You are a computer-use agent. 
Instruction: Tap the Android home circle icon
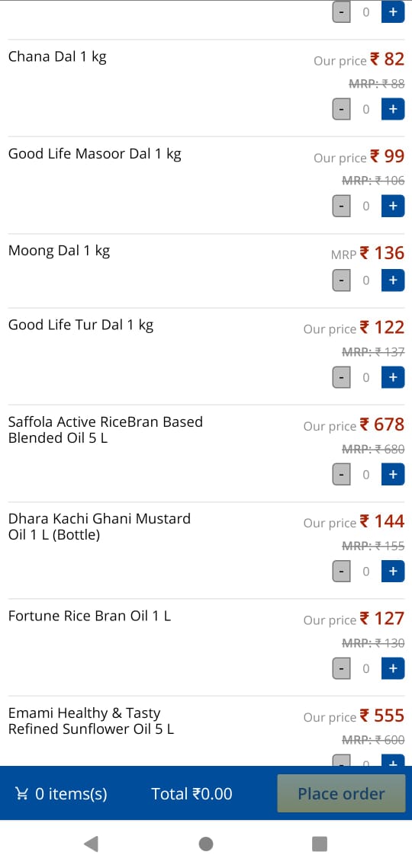coord(206,844)
